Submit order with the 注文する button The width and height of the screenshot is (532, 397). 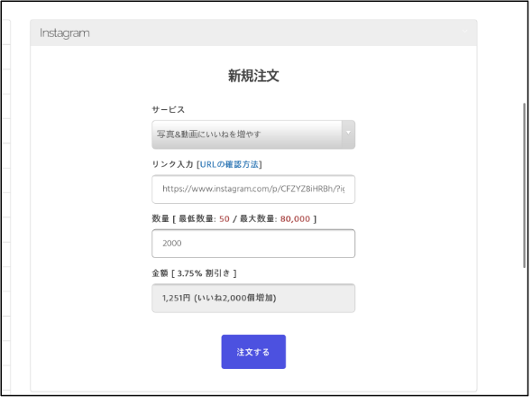[x=253, y=352]
